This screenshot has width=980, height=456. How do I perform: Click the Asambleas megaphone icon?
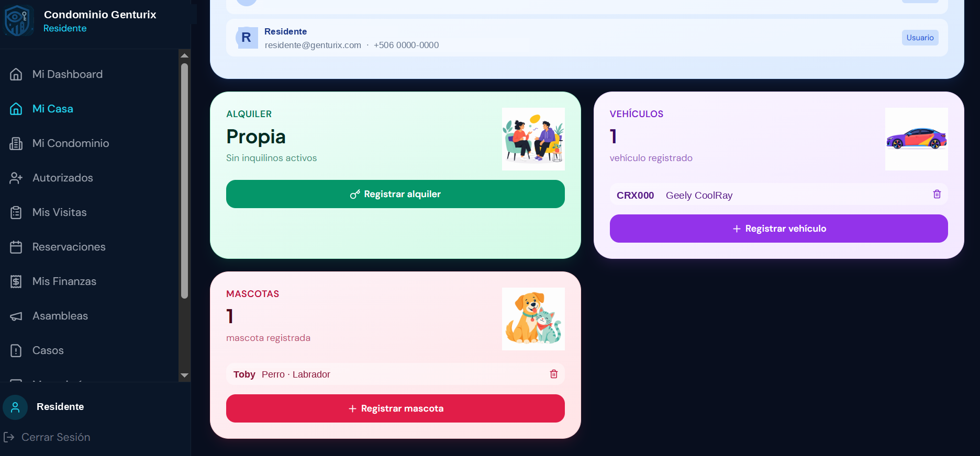click(16, 316)
